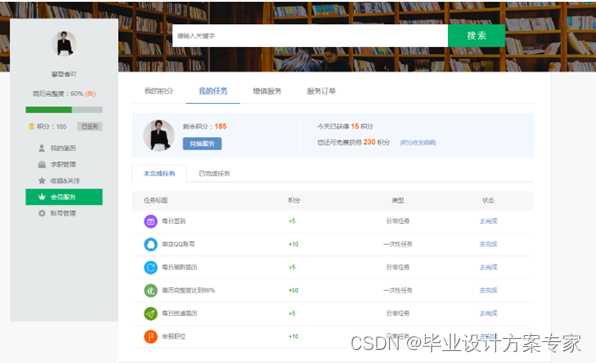The height and width of the screenshot is (363, 596).
Task: Click the 简历完整度 60% label
Action: [64, 94]
